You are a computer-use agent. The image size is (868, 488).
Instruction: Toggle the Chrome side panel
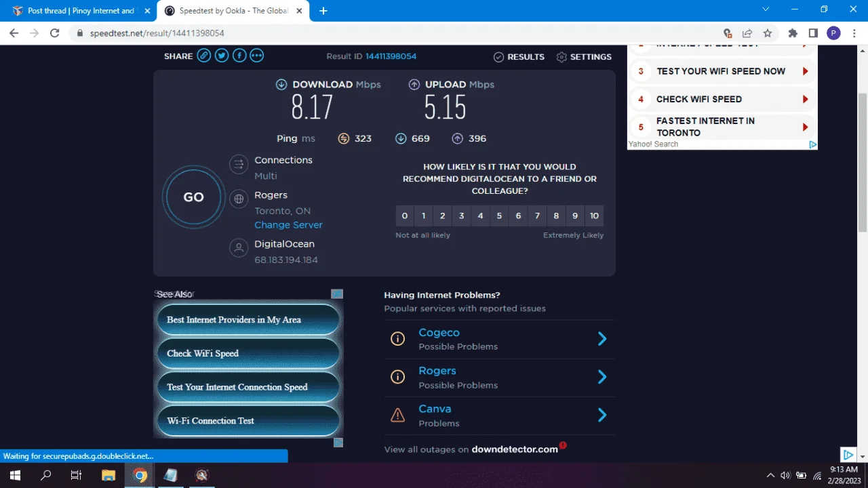813,33
